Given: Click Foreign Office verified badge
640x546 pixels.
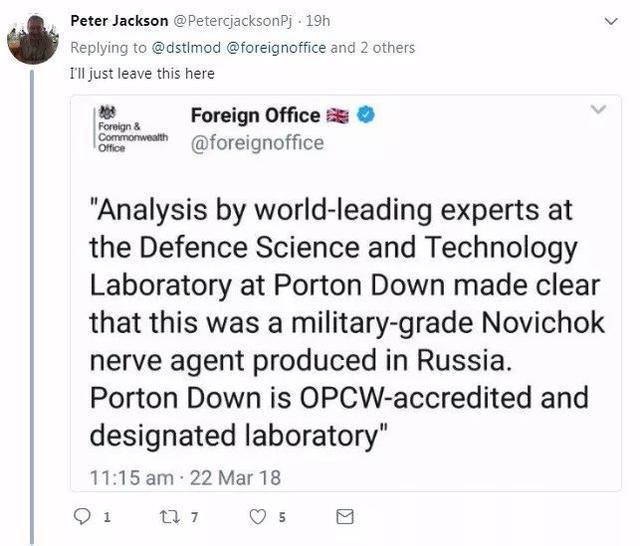Looking at the screenshot, I should point(366,116).
